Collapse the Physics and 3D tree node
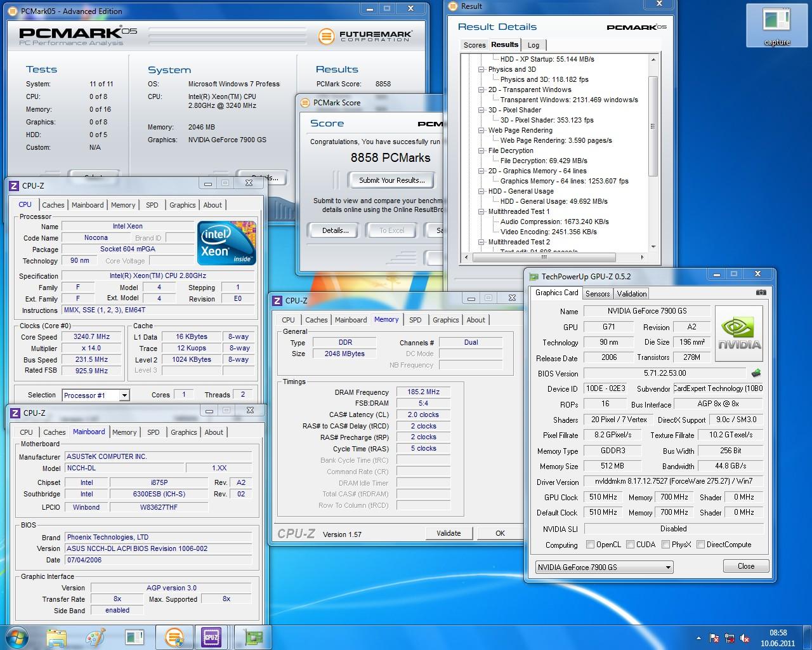Screen dimensions: 812x650 click(x=481, y=70)
